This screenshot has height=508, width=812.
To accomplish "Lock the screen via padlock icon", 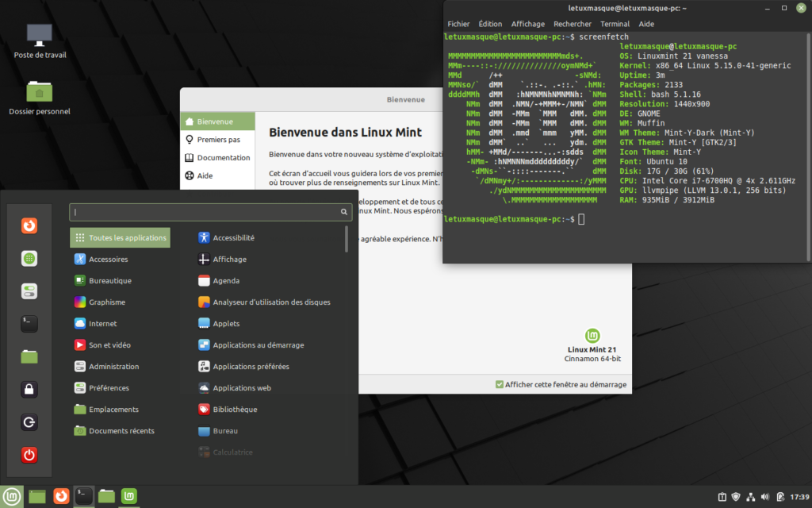I will click(29, 389).
